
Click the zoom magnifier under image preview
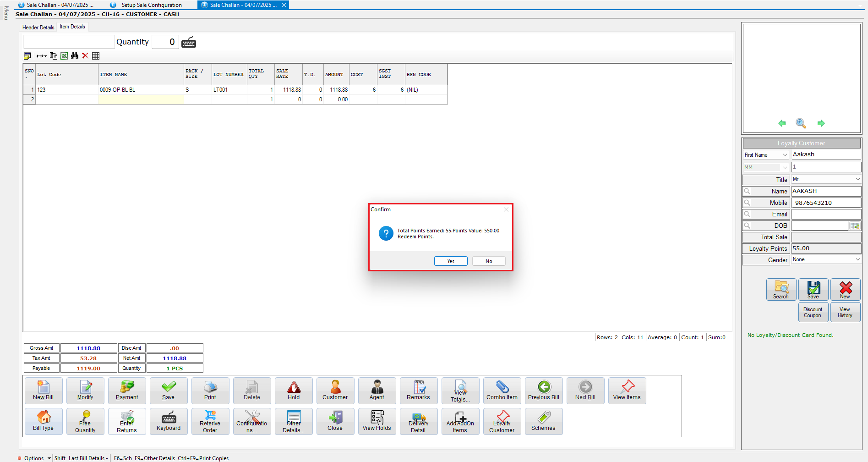point(801,123)
